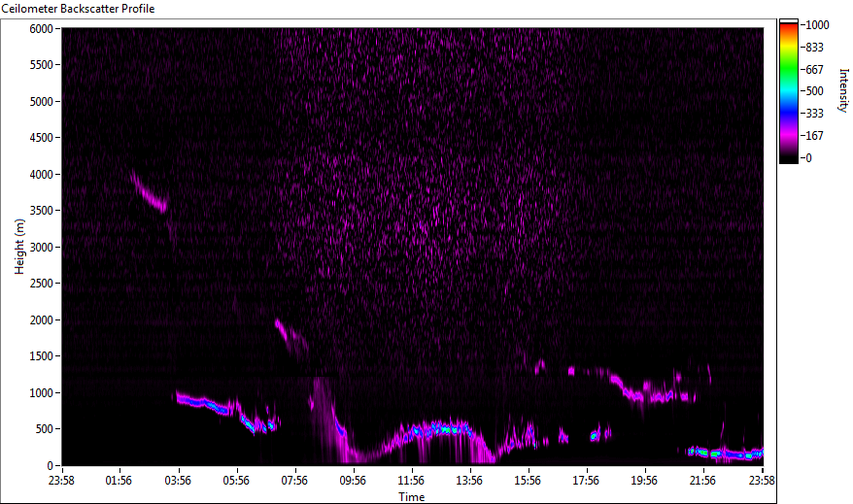Click the 19:56 time axis label
Image resolution: width=853 pixels, height=504 pixels.
point(644,481)
